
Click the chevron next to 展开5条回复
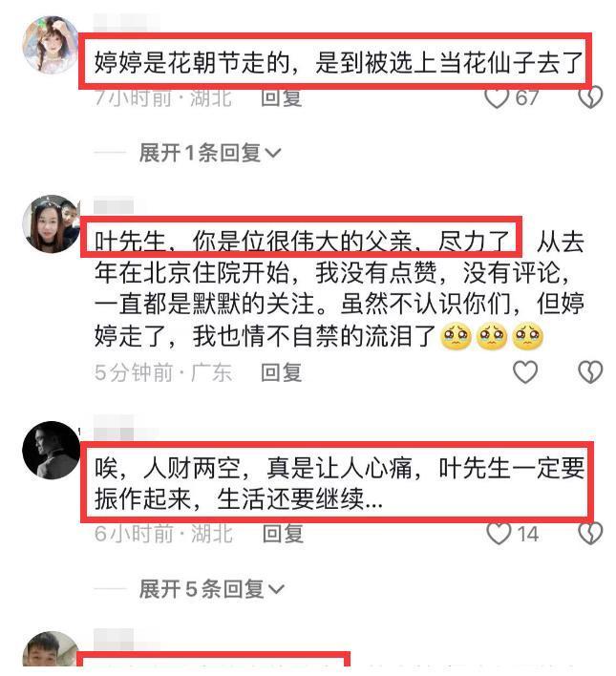(276, 589)
